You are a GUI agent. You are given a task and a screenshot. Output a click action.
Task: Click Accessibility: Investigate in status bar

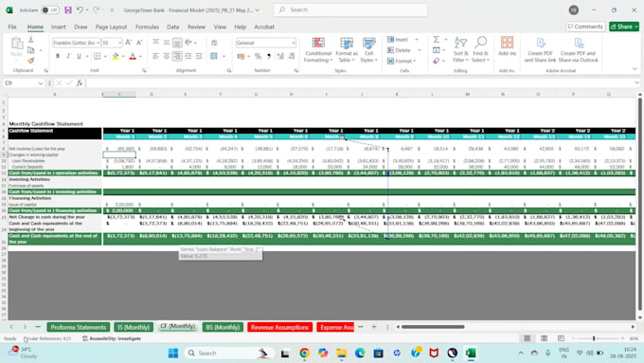(112, 338)
